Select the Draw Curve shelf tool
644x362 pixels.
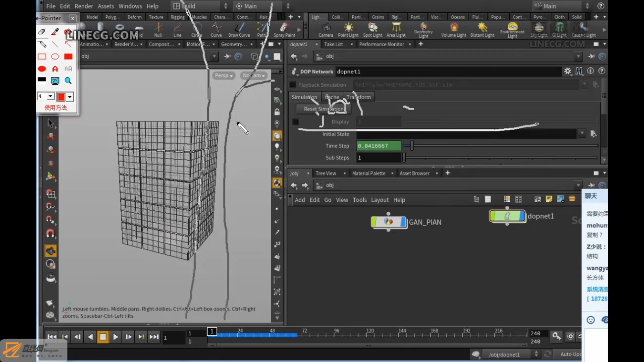tap(239, 29)
